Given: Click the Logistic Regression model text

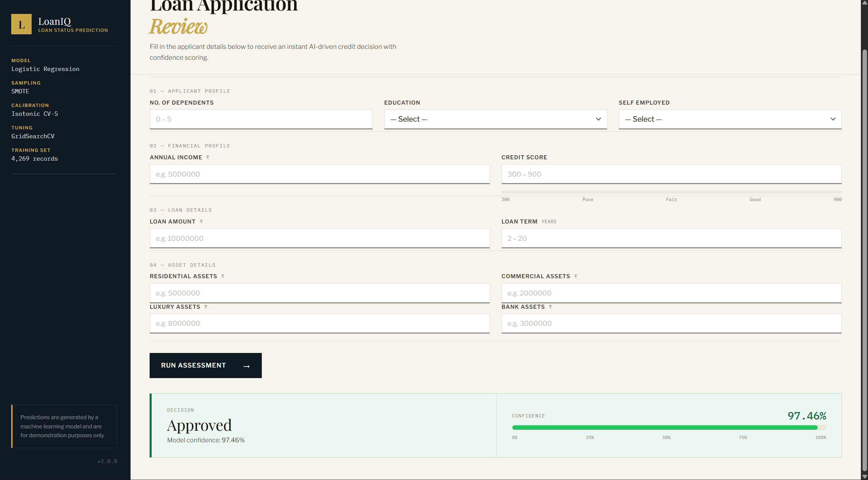Looking at the screenshot, I should [45, 69].
